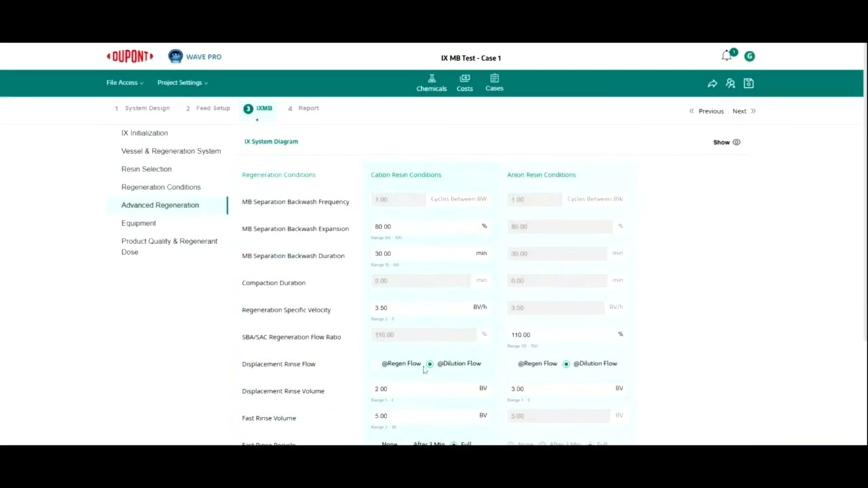868x488 pixels.
Task: Click the 'IX MB Test - Case 1' title
Action: click(x=471, y=58)
